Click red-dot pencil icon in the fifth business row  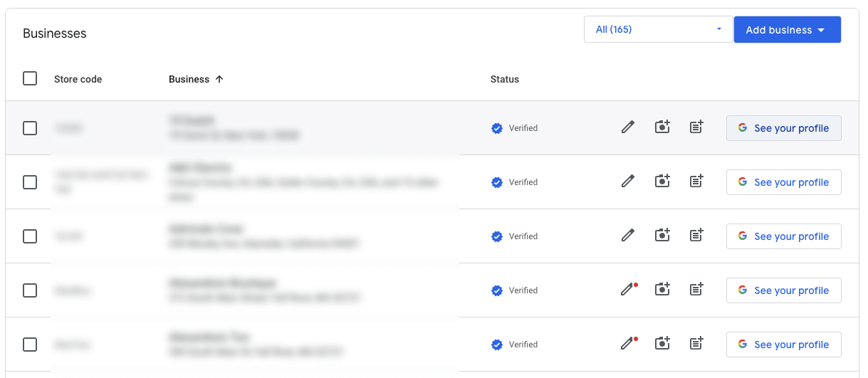pyautogui.click(x=628, y=344)
